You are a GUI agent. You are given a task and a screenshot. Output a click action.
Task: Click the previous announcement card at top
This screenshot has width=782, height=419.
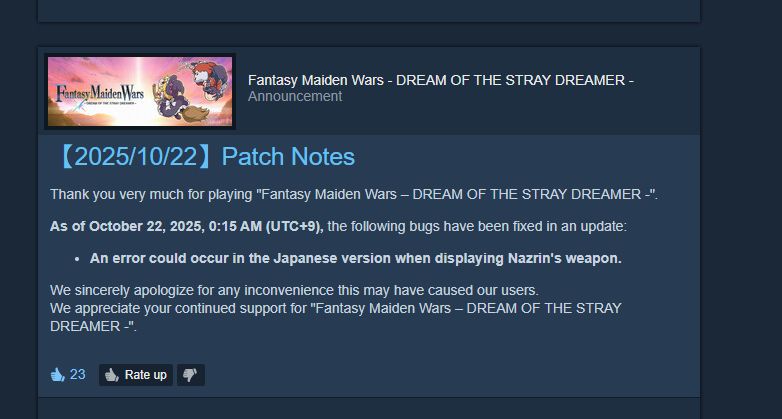[369, 10]
